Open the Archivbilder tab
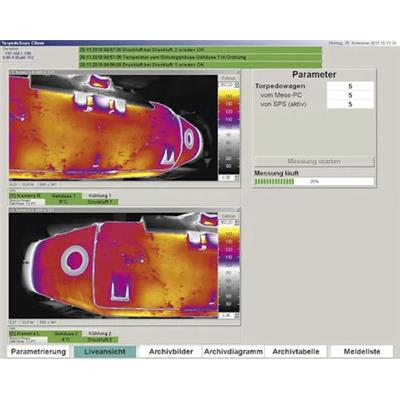 tap(171, 352)
